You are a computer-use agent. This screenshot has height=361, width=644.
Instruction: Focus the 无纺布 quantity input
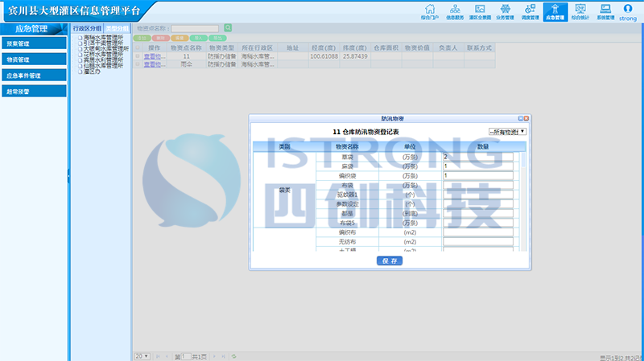(x=478, y=242)
